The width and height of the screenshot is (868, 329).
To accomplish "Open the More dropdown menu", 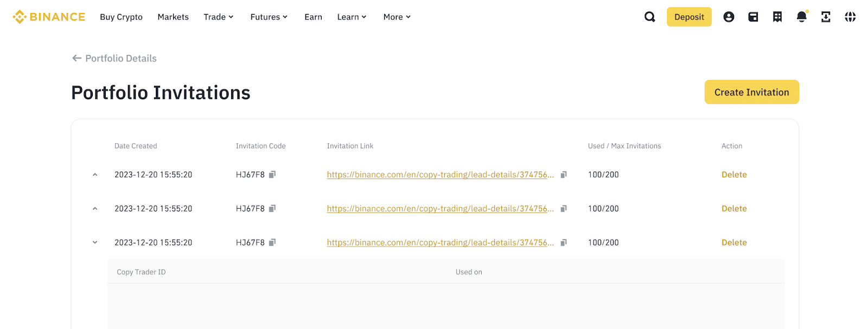I will [397, 17].
